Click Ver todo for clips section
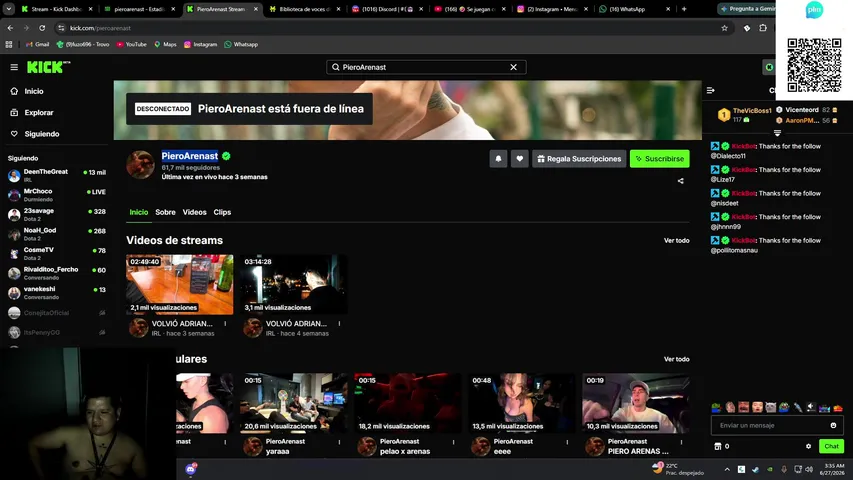 (x=676, y=359)
